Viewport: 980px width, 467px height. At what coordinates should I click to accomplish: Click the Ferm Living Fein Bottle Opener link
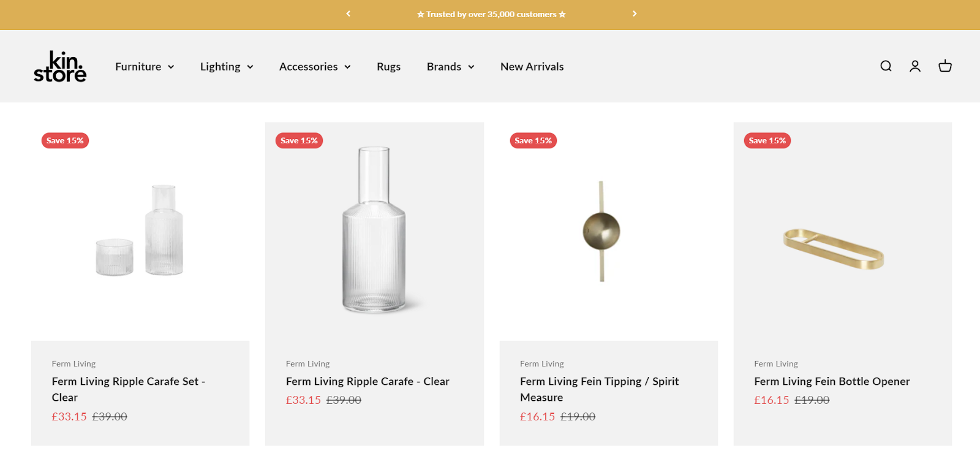(x=832, y=381)
